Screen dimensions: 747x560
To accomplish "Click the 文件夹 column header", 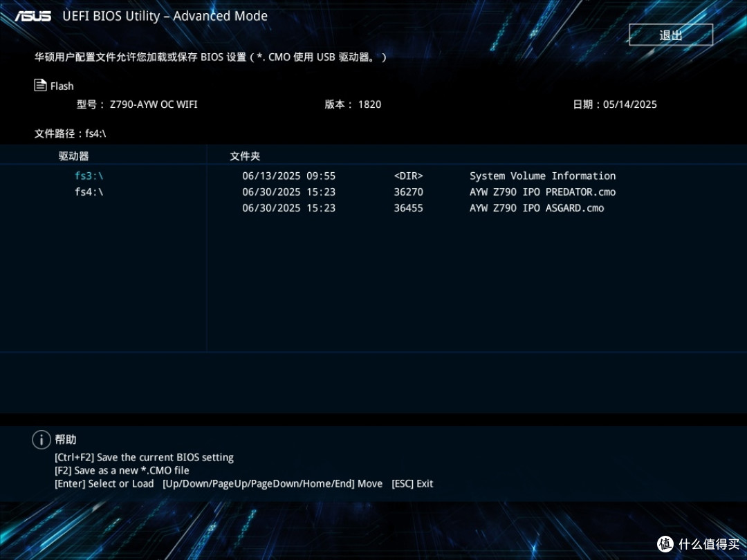I will pyautogui.click(x=246, y=156).
